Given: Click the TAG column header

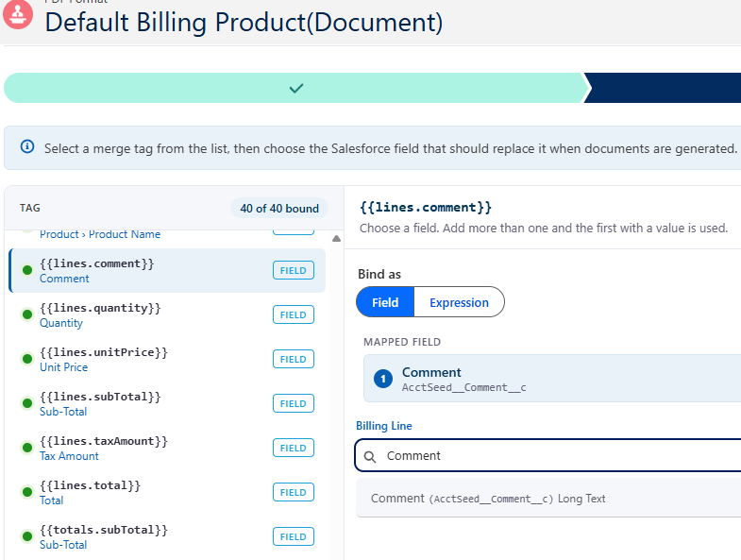Looking at the screenshot, I should [30, 208].
